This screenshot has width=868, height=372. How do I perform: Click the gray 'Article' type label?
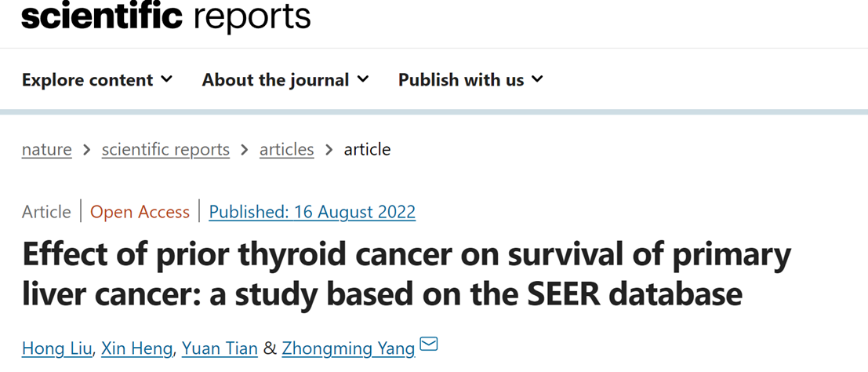tap(46, 212)
